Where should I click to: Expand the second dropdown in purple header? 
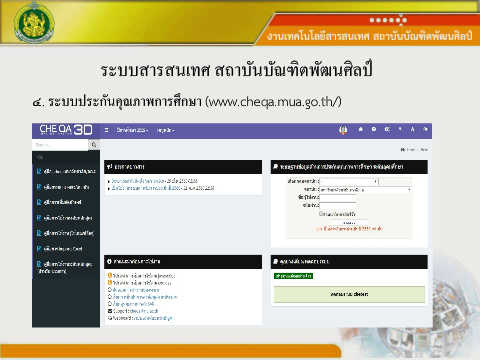coord(166,130)
